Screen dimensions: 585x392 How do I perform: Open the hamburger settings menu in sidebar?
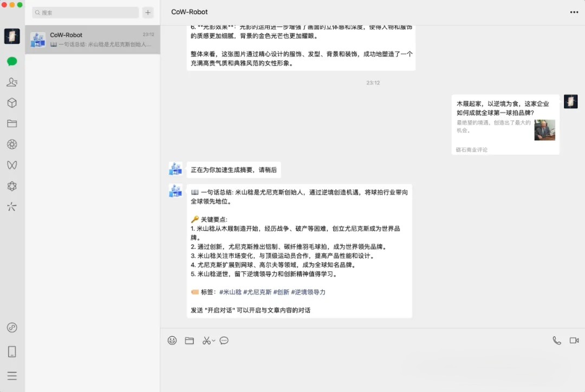pos(12,376)
